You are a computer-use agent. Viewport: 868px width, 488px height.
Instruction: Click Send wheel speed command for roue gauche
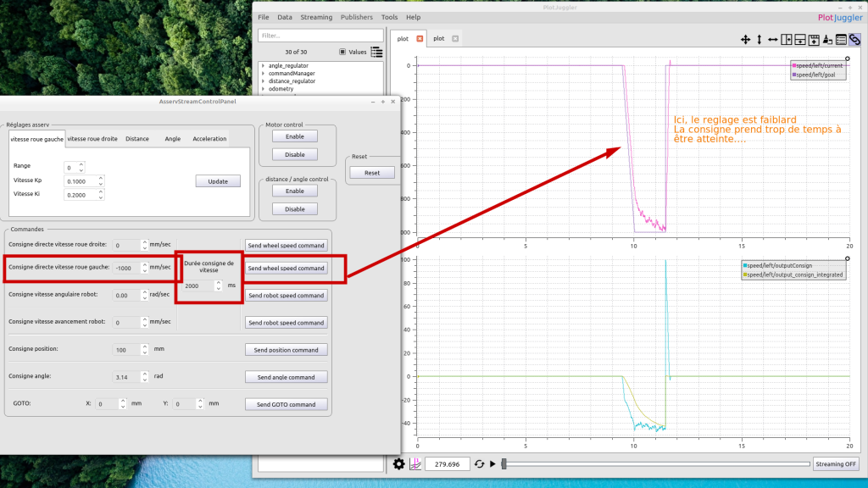287,269
